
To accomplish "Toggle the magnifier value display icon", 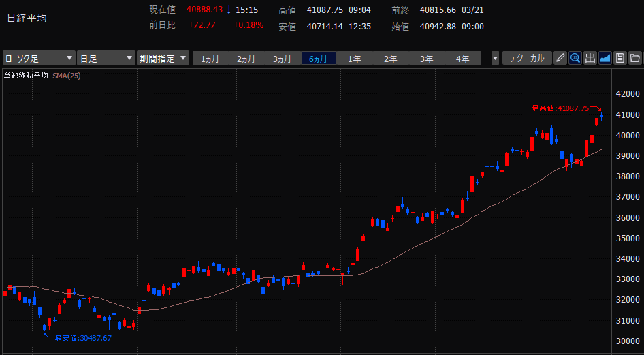I will pyautogui.click(x=575, y=58).
